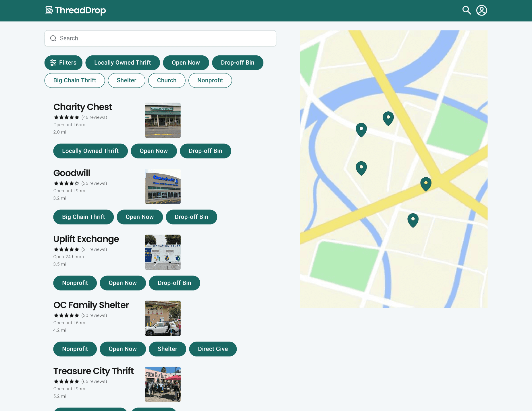Image resolution: width=532 pixels, height=411 pixels.
Task: Click Uplift Exchange's Open Now tag
Action: point(123,283)
